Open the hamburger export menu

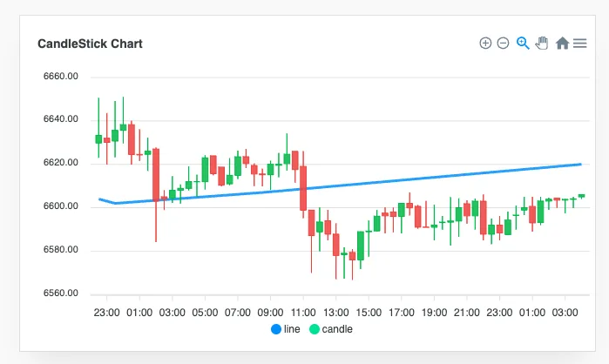(580, 43)
